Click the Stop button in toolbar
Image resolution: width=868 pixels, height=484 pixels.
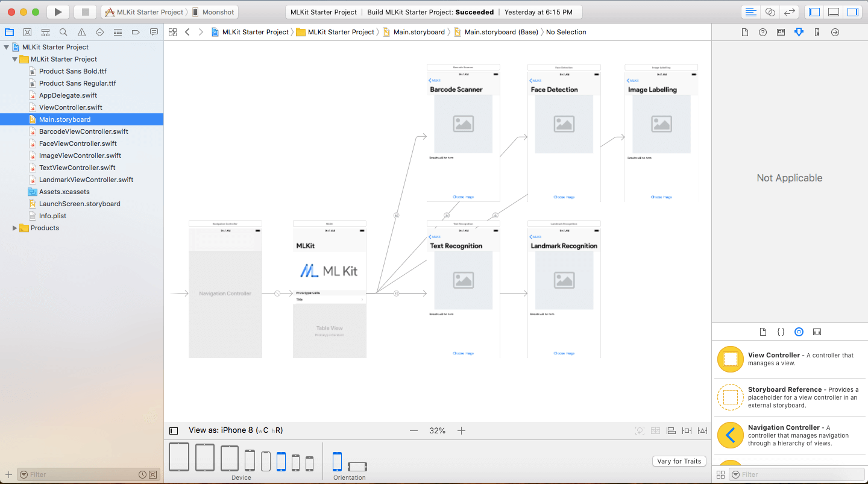point(85,12)
